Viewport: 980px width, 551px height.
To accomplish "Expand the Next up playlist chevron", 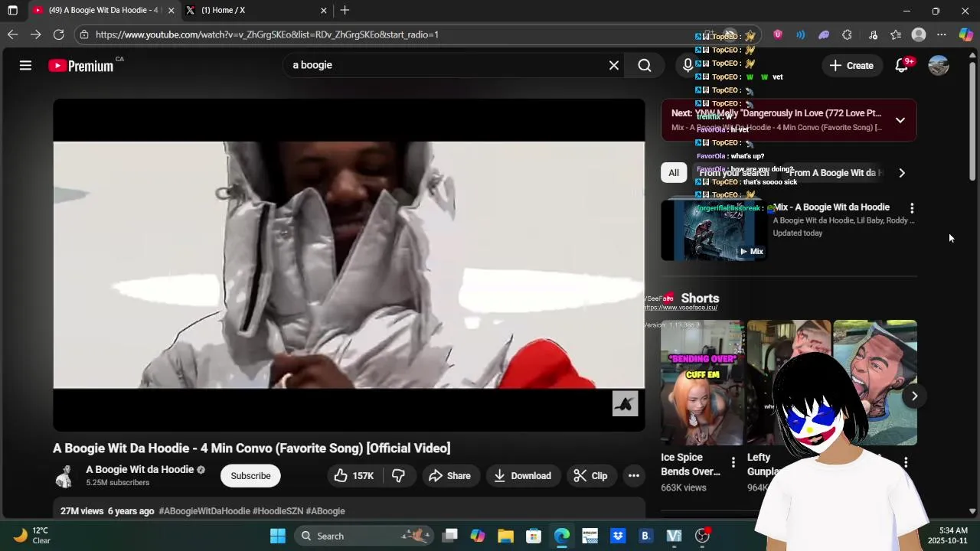I will 900,120.
